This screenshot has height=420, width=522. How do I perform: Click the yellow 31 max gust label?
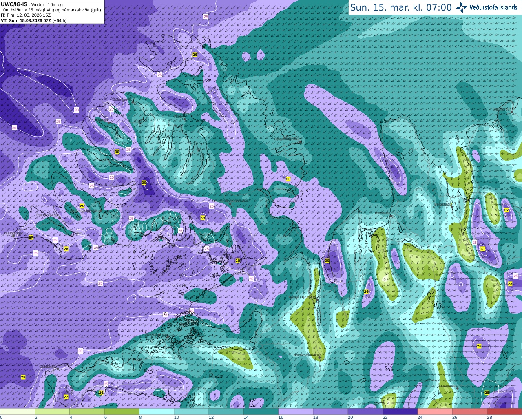point(483,249)
